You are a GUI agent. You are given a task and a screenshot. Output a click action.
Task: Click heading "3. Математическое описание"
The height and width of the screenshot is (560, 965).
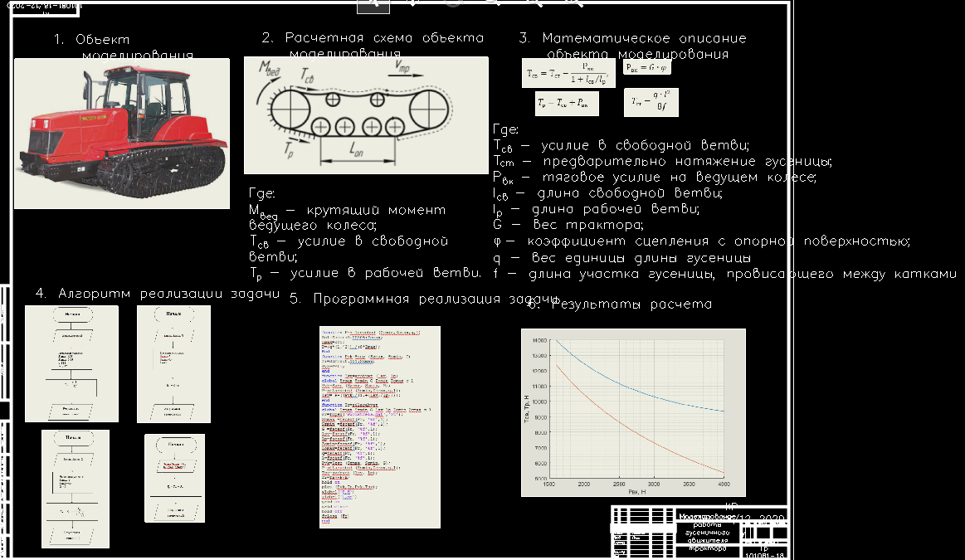click(x=632, y=37)
